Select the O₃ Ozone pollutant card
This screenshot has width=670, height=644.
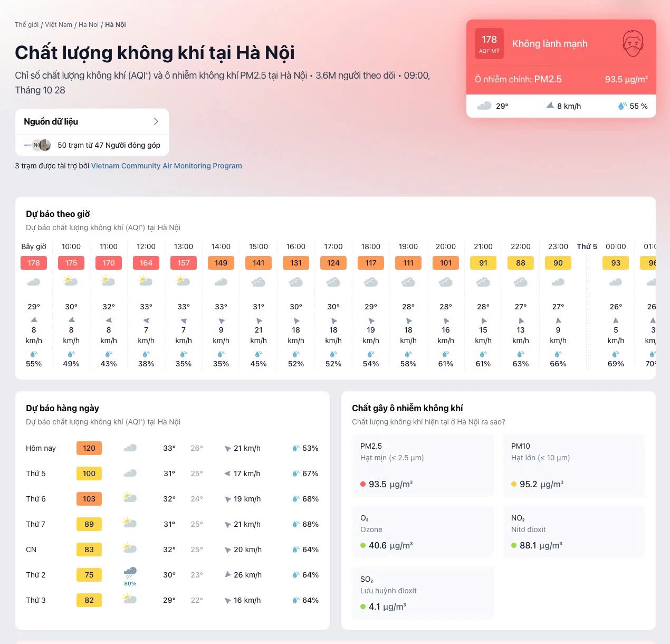423,532
